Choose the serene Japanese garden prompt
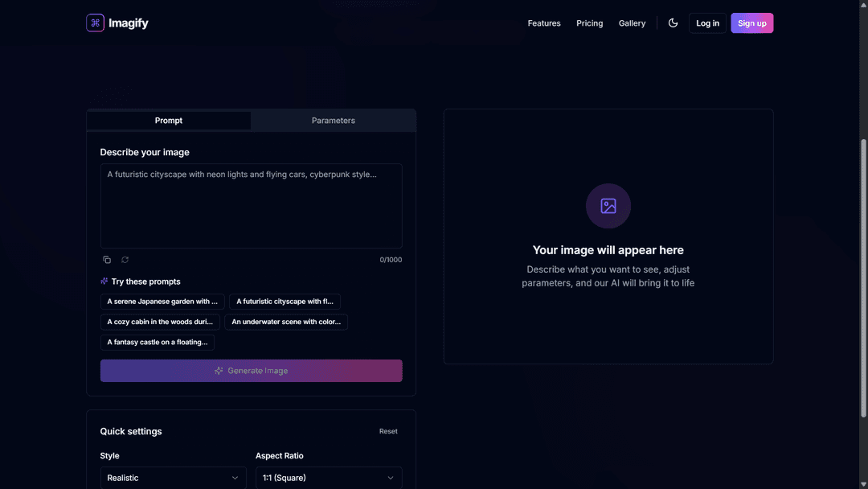The width and height of the screenshot is (868, 489). (162, 302)
